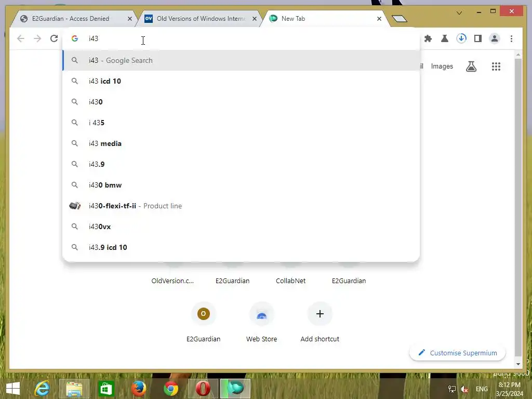Screen dimensions: 532x399
Task: Switch to E2Guardian - Access Denied tab
Action: coord(73,19)
